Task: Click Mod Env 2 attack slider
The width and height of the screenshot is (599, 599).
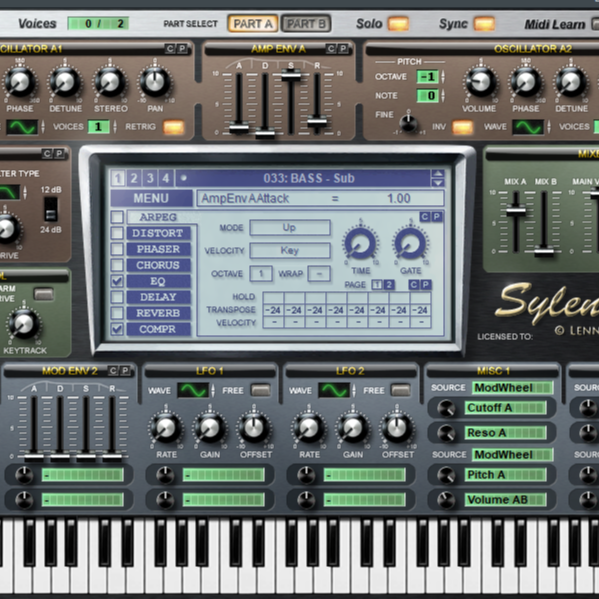Action: 34,457
